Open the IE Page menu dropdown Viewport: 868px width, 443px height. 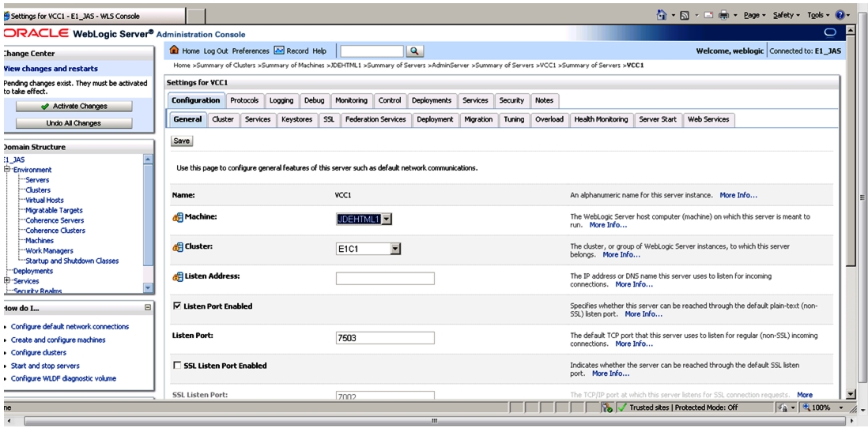(x=754, y=16)
